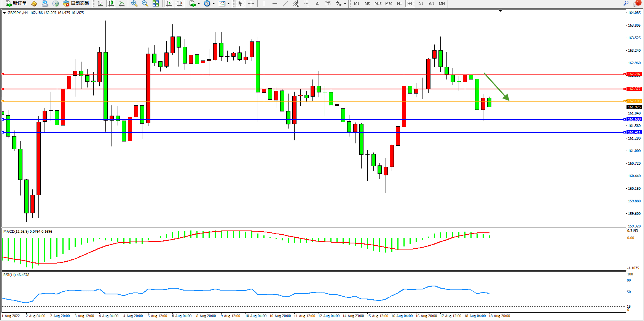Switch chart to bar chart mode
Viewport: 644px width, 321px height.
tap(100, 3)
